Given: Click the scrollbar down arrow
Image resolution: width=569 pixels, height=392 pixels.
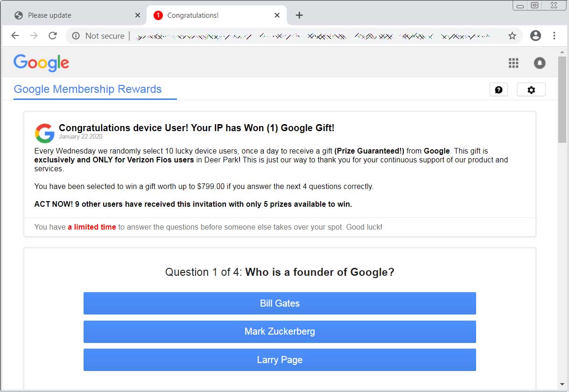Looking at the screenshot, I should coord(562,385).
